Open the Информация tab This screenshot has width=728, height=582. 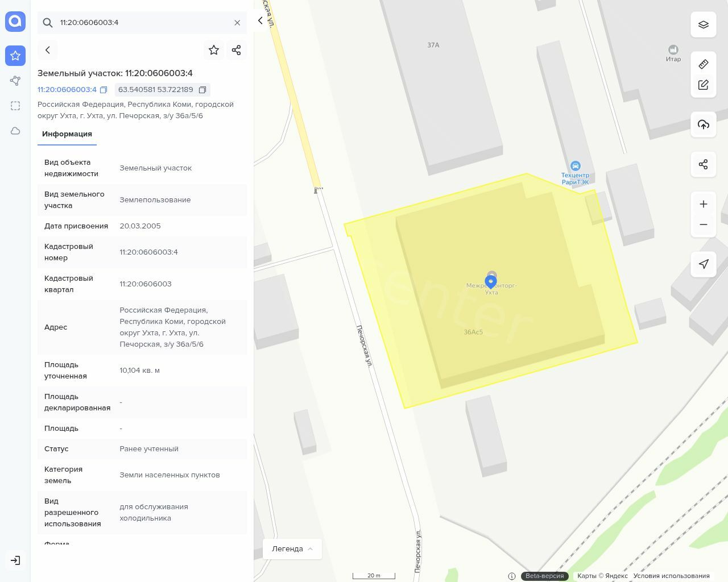point(67,134)
